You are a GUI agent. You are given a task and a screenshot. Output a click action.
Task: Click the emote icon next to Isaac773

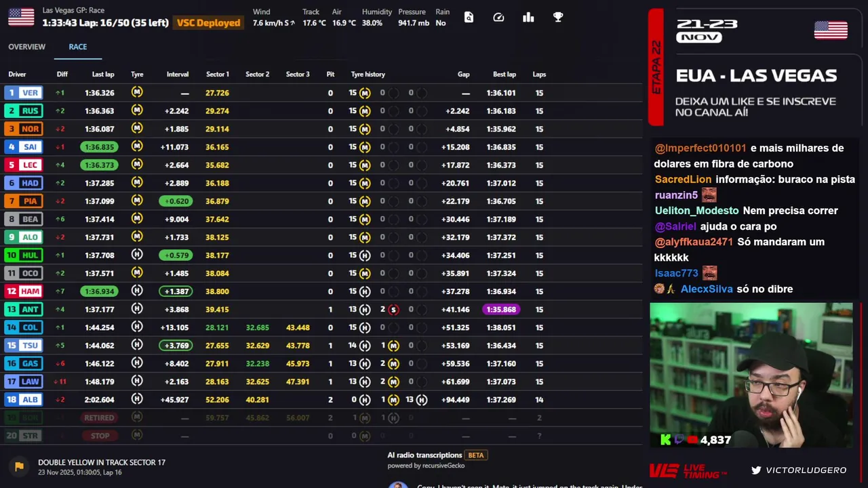[709, 273]
